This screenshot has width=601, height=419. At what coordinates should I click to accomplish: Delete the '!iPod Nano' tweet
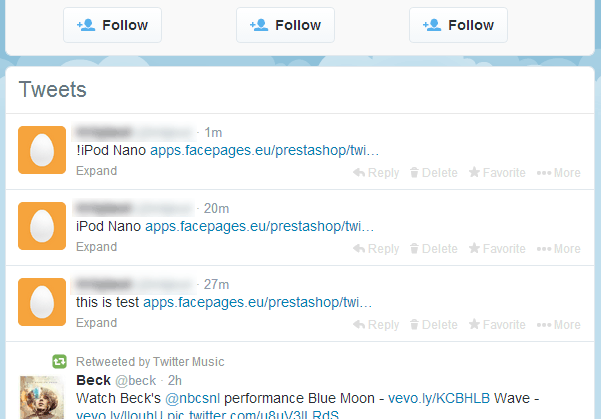click(x=433, y=173)
